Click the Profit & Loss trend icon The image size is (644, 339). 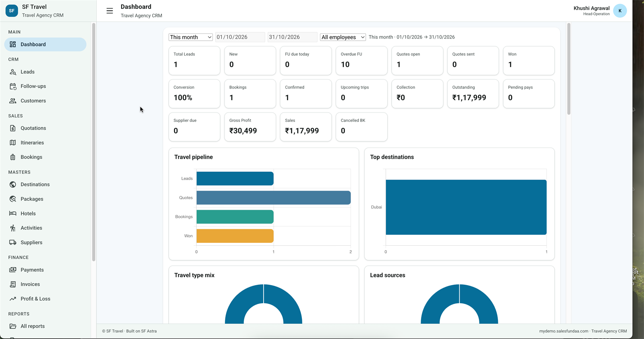point(13,299)
